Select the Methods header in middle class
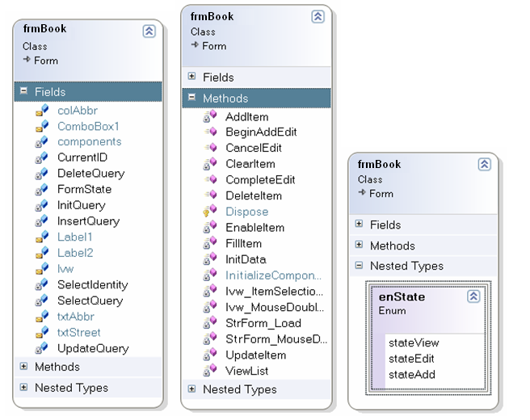 click(x=225, y=98)
